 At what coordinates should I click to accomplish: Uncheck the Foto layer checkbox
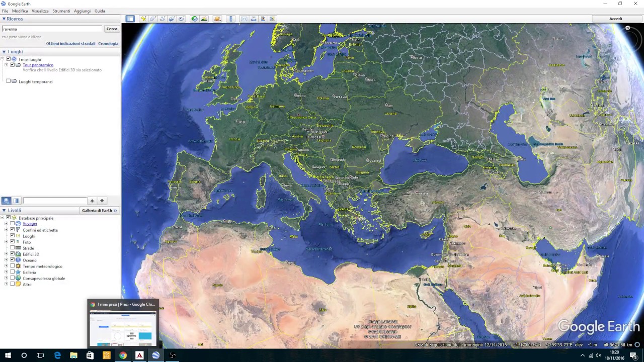tap(13, 242)
